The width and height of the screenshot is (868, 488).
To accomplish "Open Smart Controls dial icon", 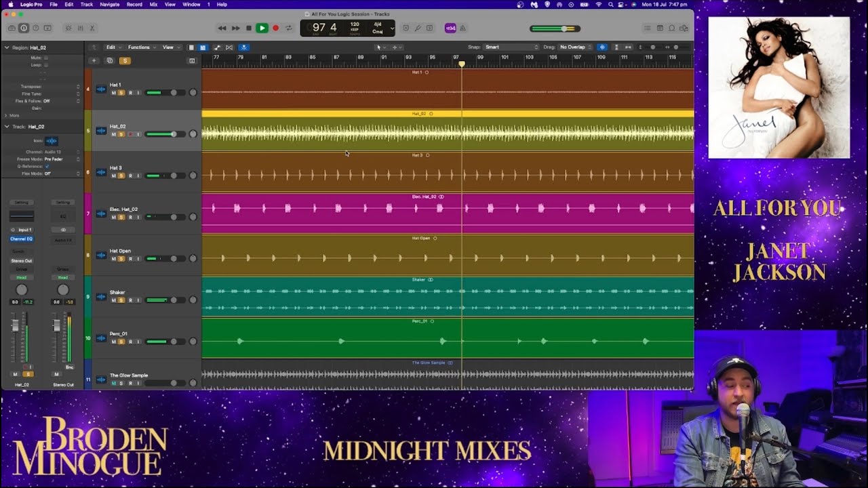I will pyautogui.click(x=68, y=28).
